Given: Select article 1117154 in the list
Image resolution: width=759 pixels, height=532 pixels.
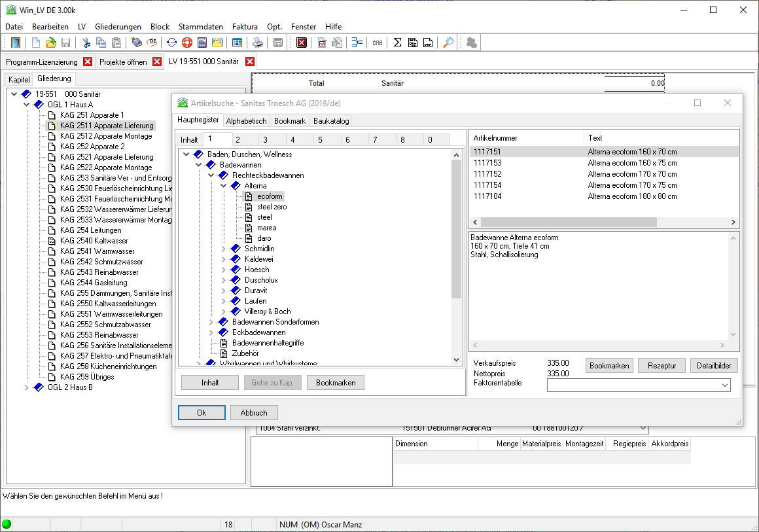Looking at the screenshot, I should pos(487,185).
